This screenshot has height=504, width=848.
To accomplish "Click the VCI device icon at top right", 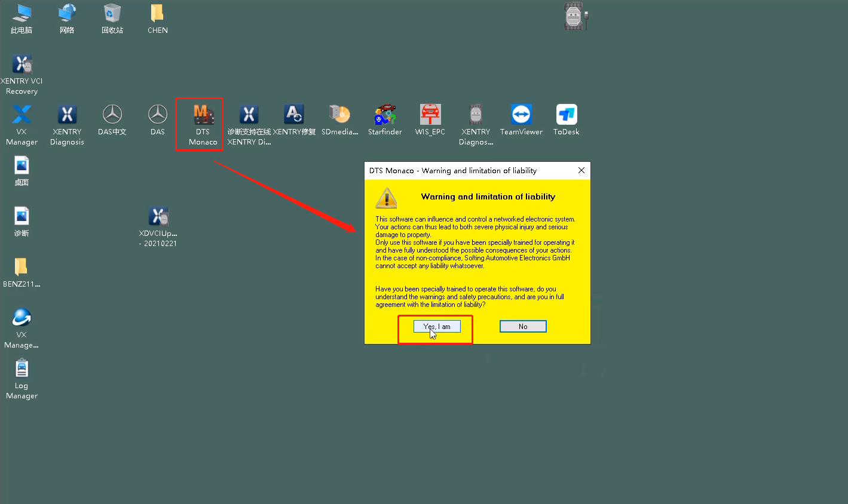I will pos(575,16).
